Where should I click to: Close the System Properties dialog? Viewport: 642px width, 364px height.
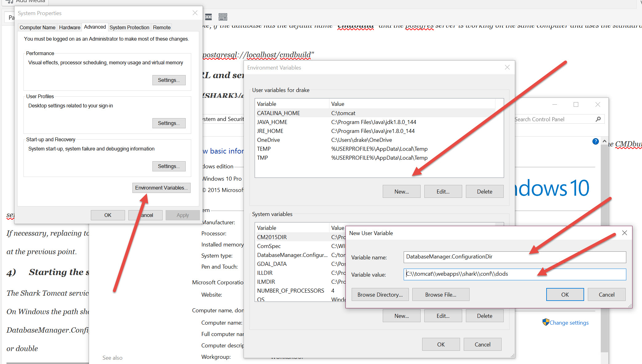(x=195, y=13)
